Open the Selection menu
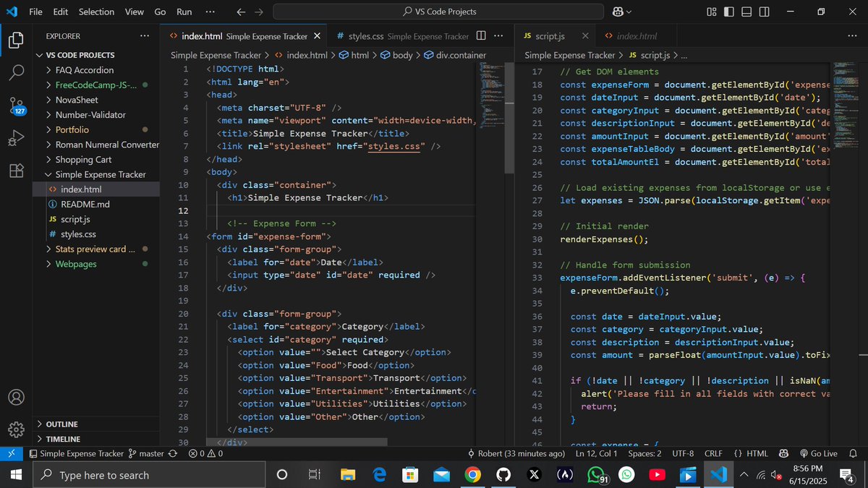This screenshot has width=868, height=488. pyautogui.click(x=96, y=12)
